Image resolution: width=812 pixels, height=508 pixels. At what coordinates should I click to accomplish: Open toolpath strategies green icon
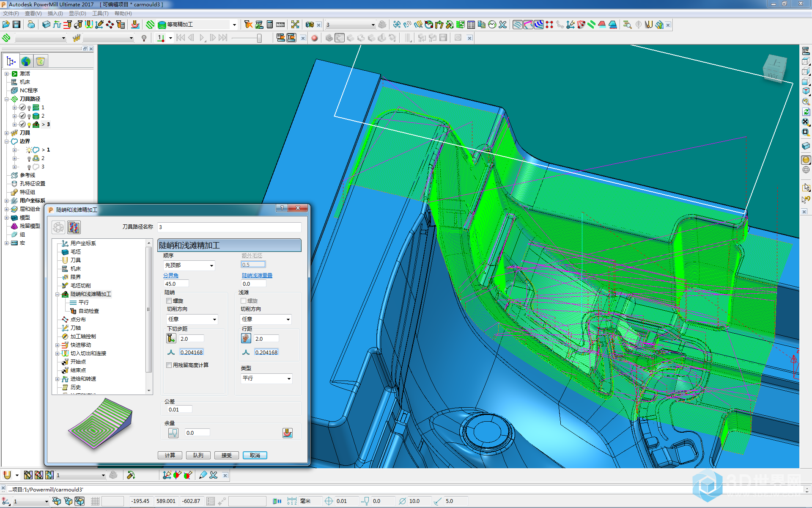(x=150, y=25)
